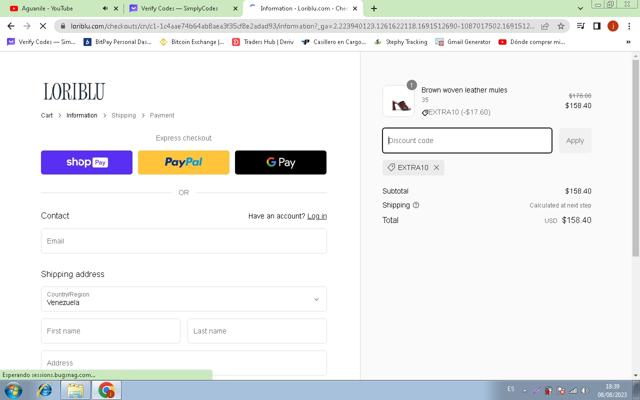Click the First name field

click(111, 331)
